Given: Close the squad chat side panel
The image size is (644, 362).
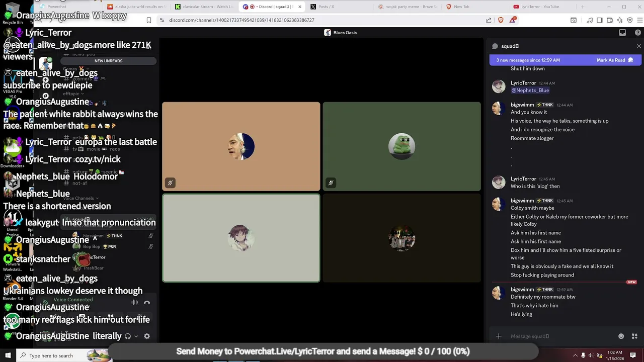Looking at the screenshot, I should point(639,46).
